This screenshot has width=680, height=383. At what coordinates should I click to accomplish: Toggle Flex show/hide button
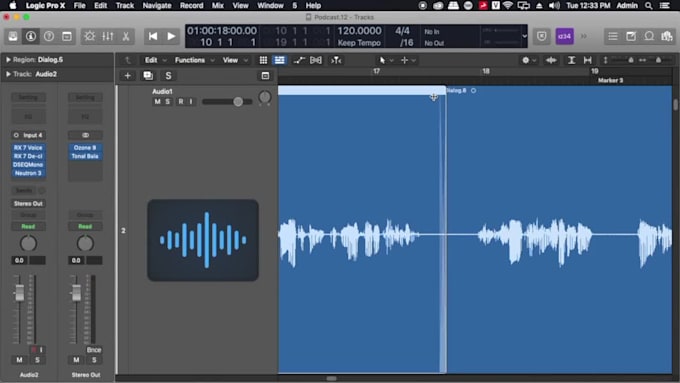tap(316, 60)
